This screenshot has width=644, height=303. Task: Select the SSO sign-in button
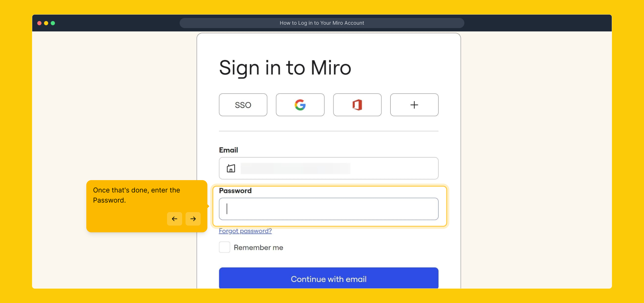(x=243, y=105)
